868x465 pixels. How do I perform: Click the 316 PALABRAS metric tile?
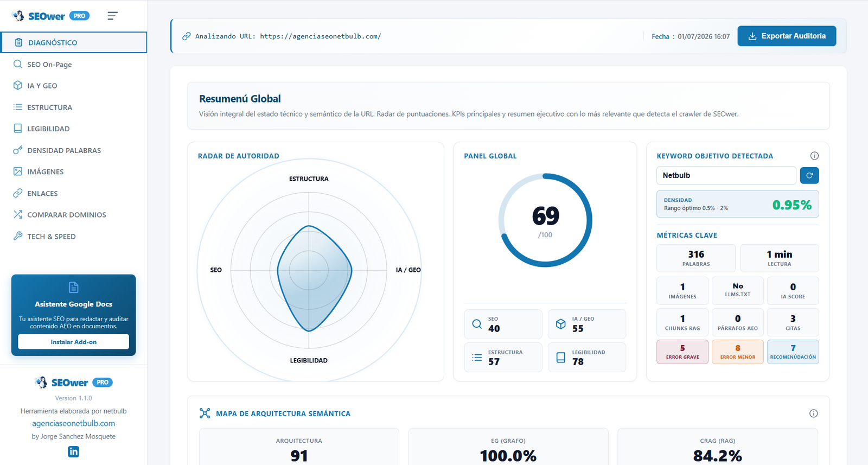[696, 258]
